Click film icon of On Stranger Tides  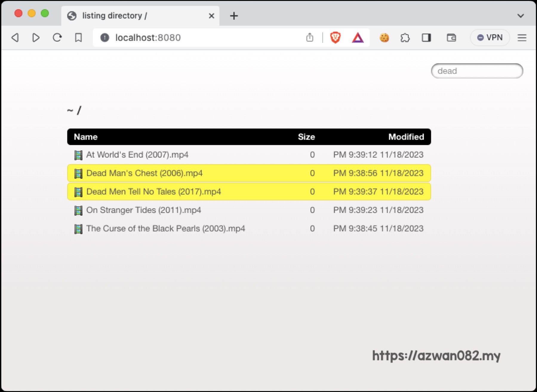78,210
